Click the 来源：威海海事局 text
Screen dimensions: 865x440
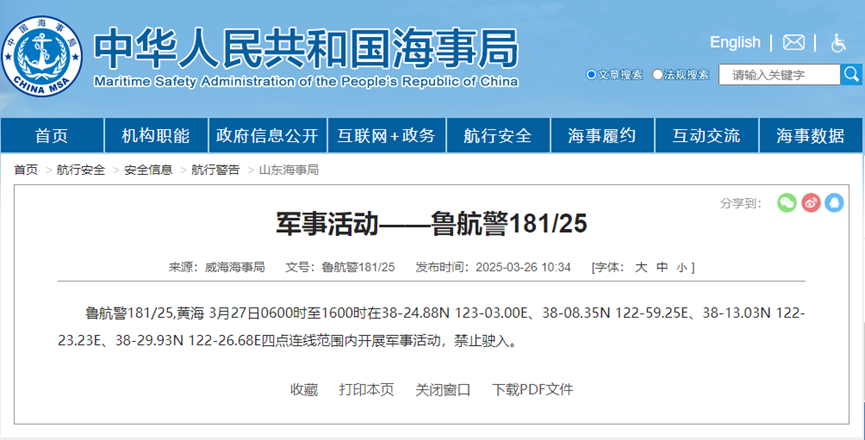[x=217, y=267]
